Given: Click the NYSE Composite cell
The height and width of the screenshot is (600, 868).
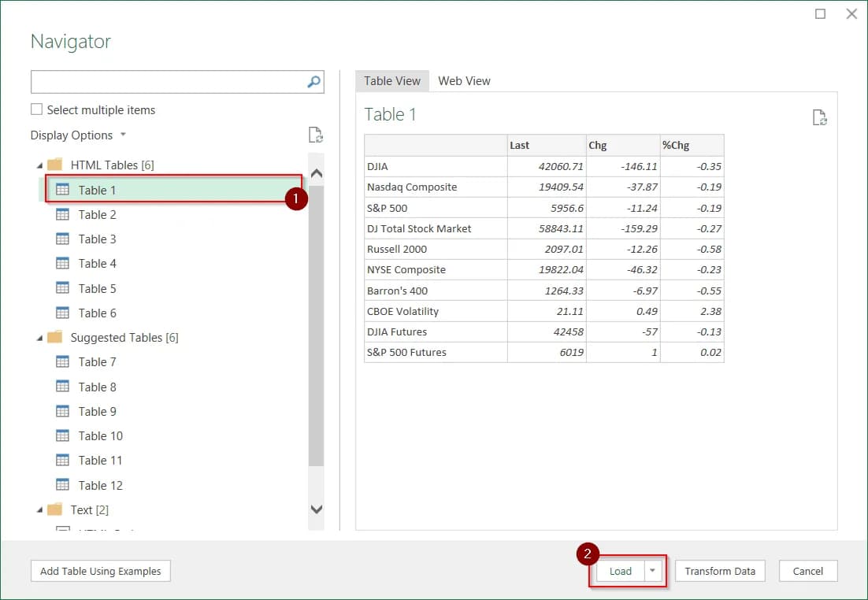Looking at the screenshot, I should point(436,269).
